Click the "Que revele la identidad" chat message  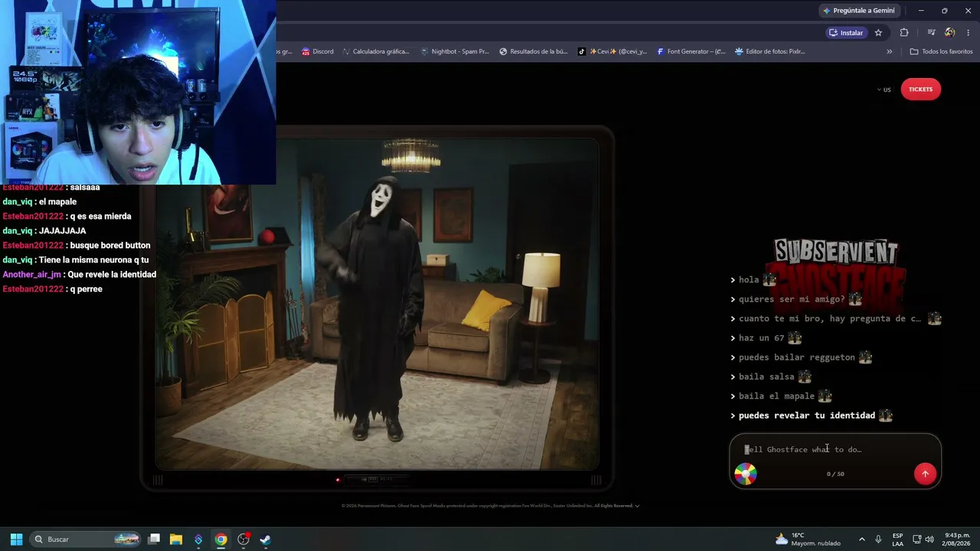[x=80, y=275]
